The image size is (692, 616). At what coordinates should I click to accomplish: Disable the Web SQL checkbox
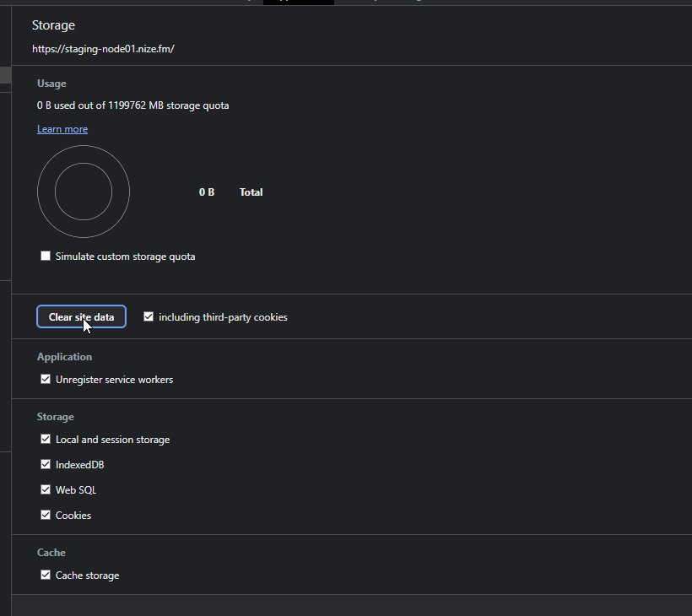point(46,490)
